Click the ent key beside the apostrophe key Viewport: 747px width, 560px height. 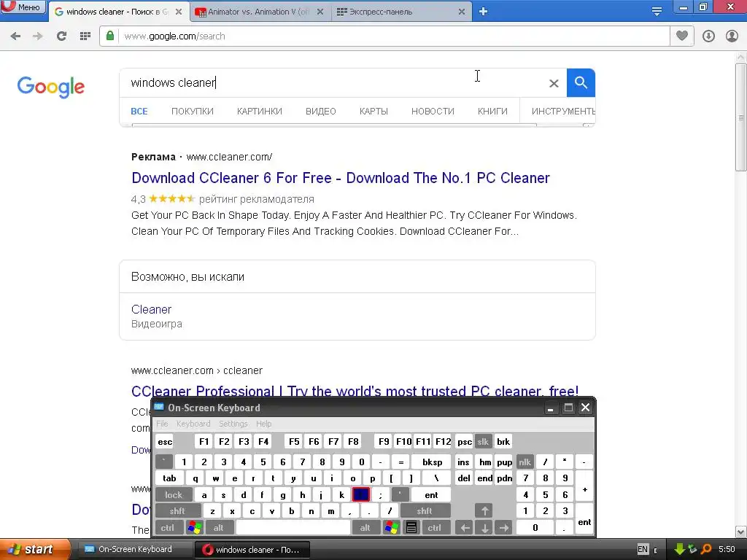coord(431,495)
